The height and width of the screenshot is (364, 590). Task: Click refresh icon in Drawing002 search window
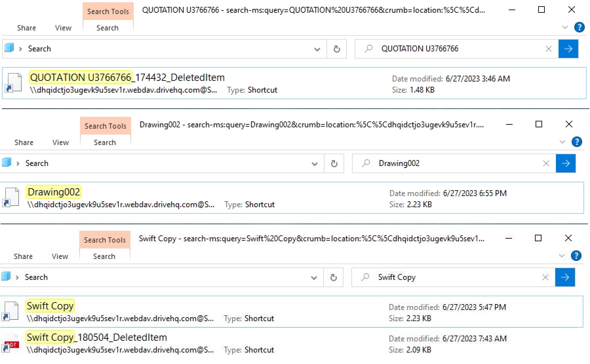coord(334,164)
